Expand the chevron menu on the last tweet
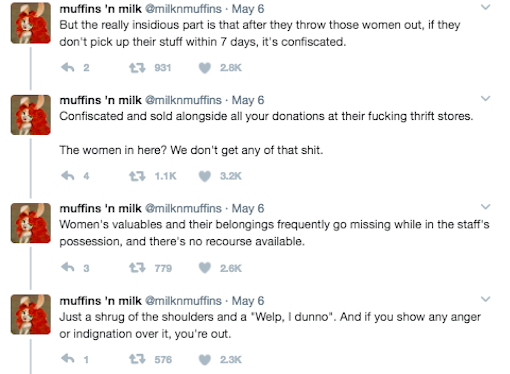This screenshot has width=510, height=374. (x=486, y=299)
